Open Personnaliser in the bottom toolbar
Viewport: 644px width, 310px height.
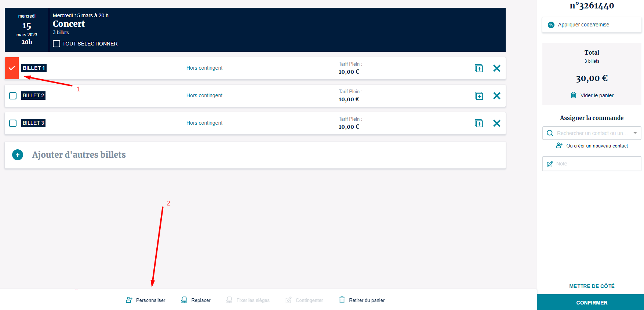click(x=146, y=300)
